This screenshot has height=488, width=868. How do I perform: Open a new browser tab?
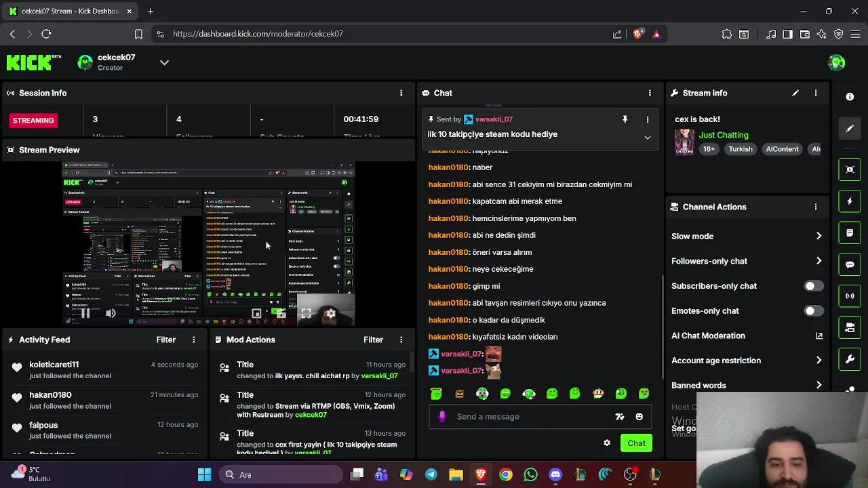click(151, 11)
